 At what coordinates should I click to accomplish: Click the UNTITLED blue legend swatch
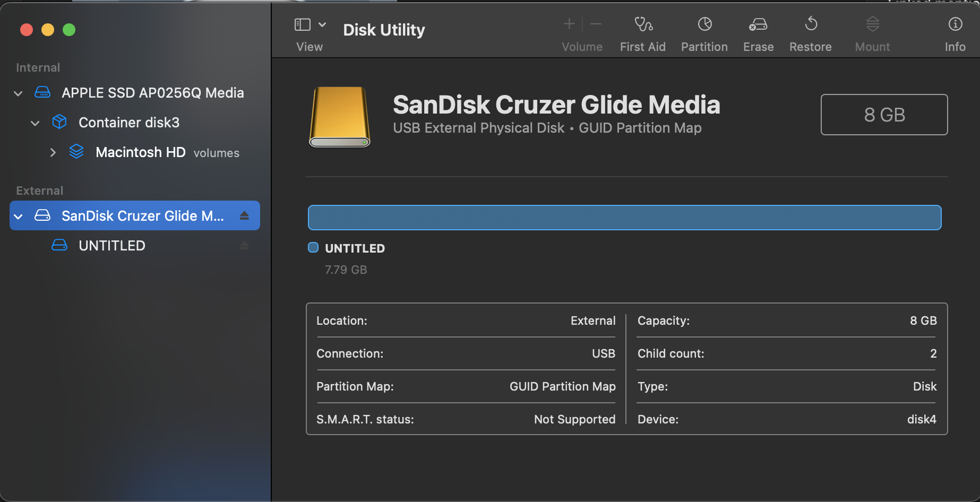click(x=313, y=247)
